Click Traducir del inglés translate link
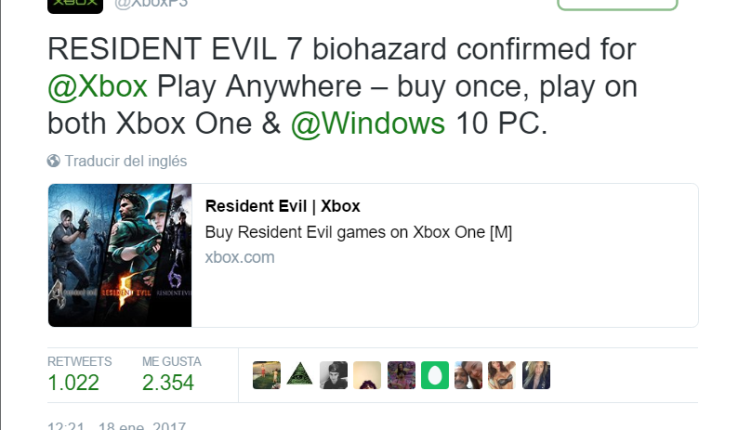Image resolution: width=738 pixels, height=430 pixels. pyautogui.click(x=126, y=161)
